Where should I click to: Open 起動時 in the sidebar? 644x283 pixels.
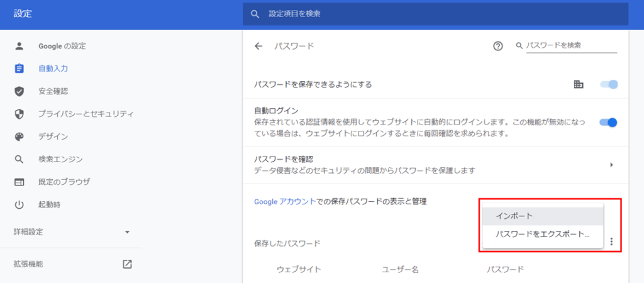coord(49,204)
